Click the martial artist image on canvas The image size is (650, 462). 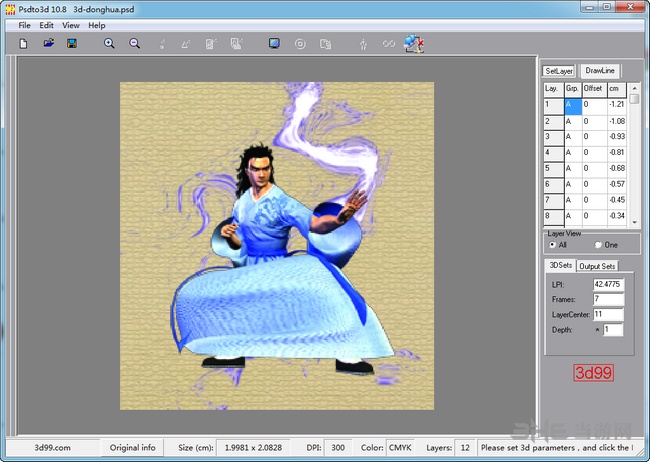coord(277,246)
